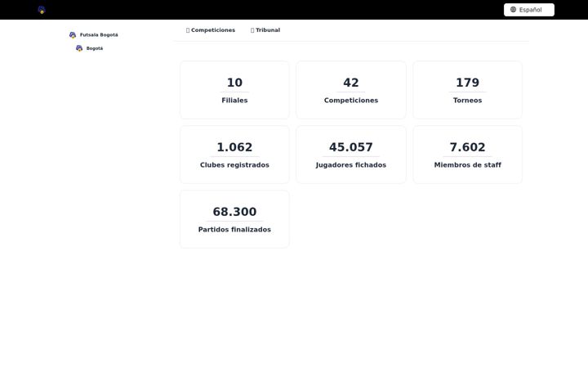Open the 42 Competiciones card
588x368 pixels.
tap(351, 90)
